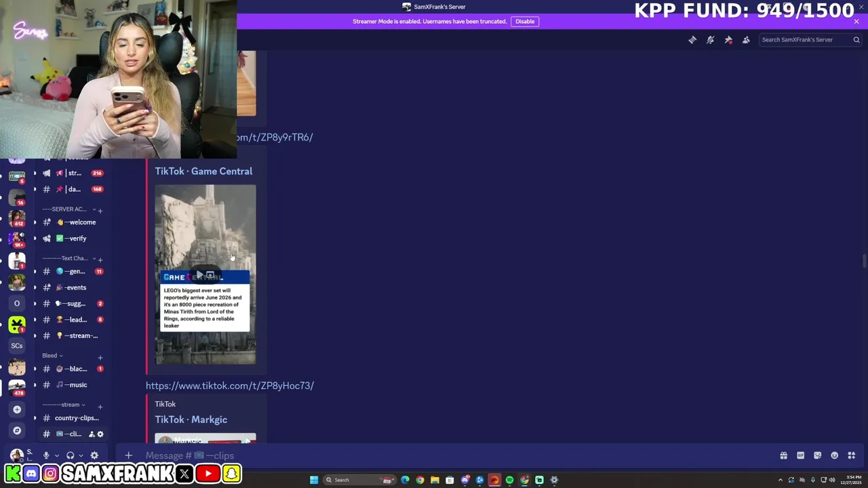The image size is (868, 488).
Task: Open the GIF picker
Action: pos(800,455)
